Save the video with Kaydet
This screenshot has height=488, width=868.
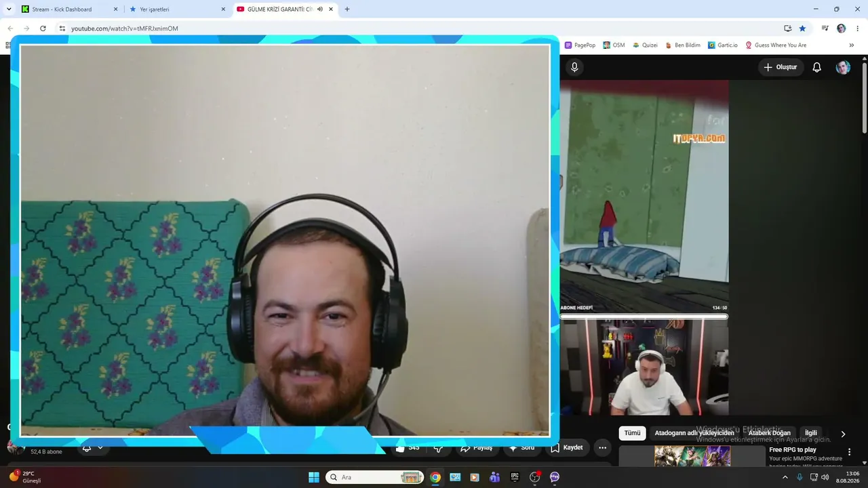coord(567,448)
